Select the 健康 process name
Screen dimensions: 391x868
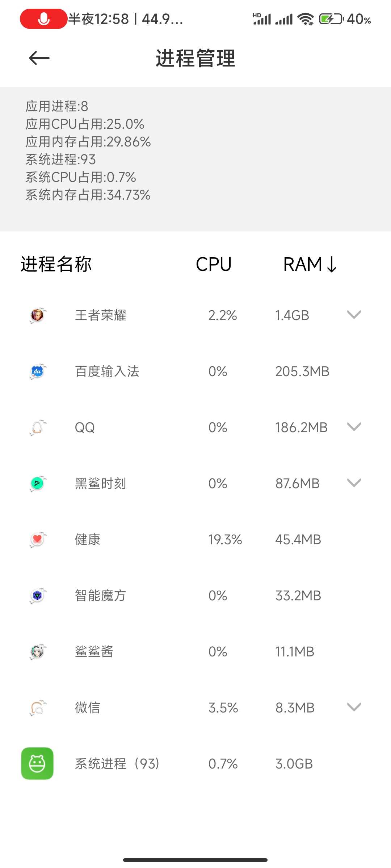[88, 539]
